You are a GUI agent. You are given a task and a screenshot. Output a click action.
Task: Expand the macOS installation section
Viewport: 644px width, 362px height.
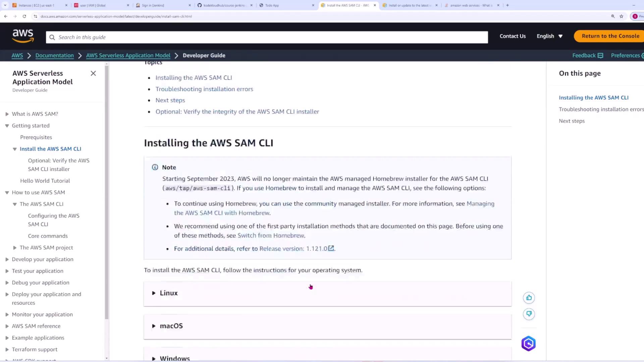pyautogui.click(x=171, y=326)
